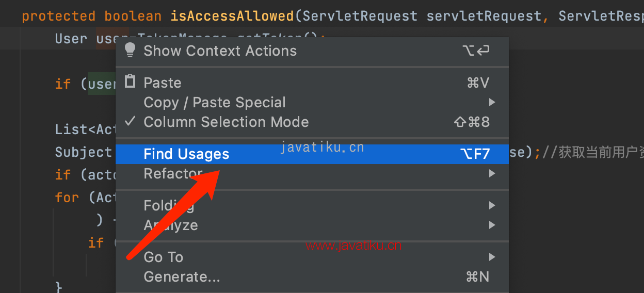
Task: Open the Go To submenu arrow
Action: pos(492,257)
